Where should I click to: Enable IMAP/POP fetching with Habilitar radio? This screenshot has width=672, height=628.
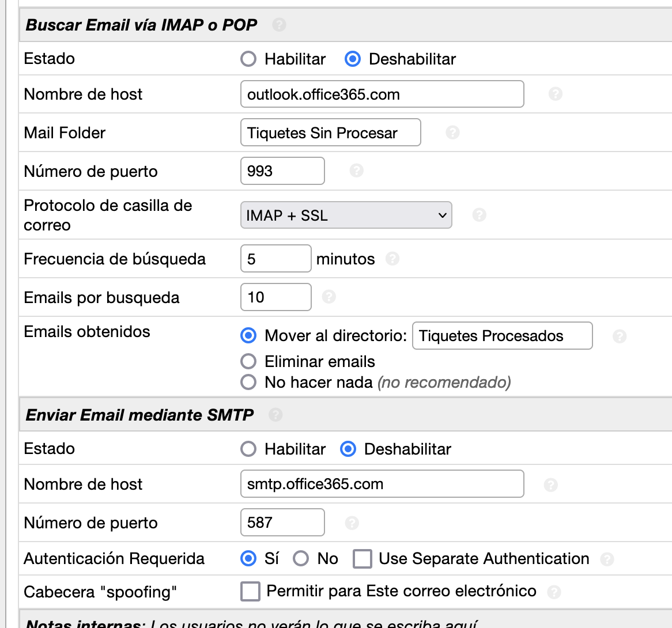tap(248, 59)
